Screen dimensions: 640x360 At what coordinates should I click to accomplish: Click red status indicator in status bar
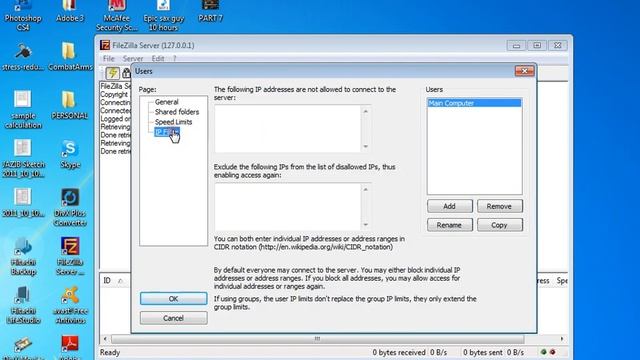click(x=552, y=352)
